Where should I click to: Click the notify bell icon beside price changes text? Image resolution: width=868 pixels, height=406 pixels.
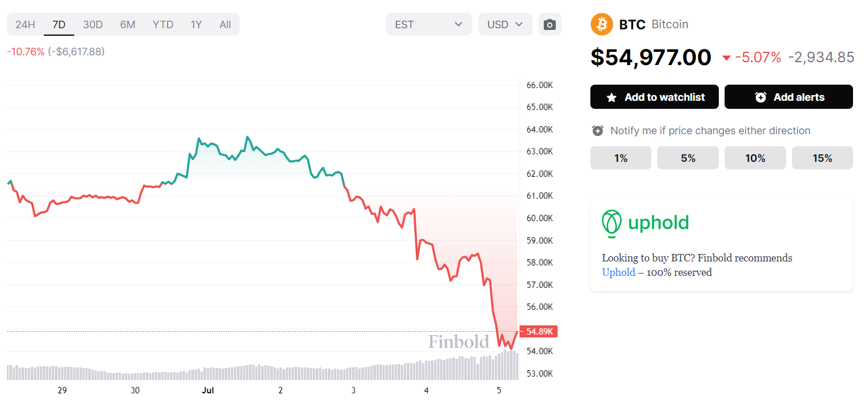click(x=598, y=131)
